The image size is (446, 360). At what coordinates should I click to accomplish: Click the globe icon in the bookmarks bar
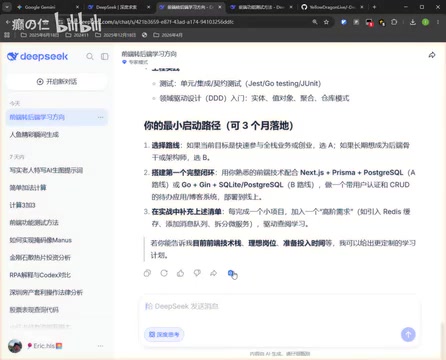coord(144,35)
